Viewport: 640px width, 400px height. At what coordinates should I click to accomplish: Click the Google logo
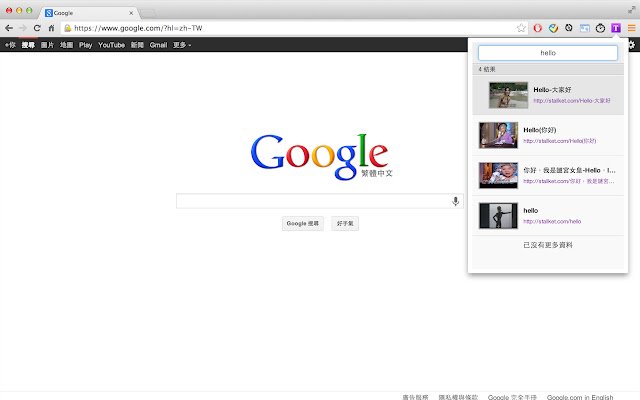coord(320,156)
